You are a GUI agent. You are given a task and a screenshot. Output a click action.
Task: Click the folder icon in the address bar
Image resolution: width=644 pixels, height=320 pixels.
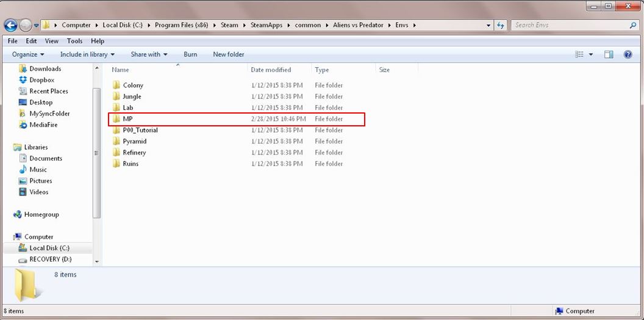tap(46, 25)
